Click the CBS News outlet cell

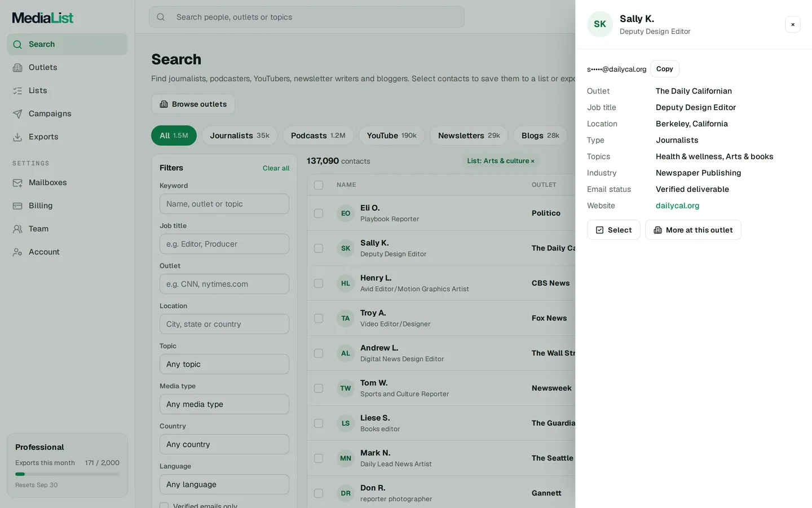tap(550, 283)
